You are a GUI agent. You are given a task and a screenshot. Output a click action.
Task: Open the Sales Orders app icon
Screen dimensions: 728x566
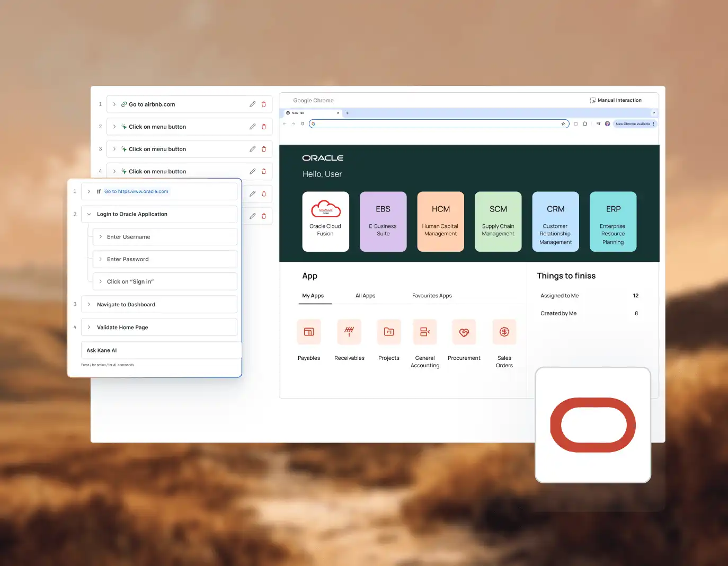[x=504, y=332]
